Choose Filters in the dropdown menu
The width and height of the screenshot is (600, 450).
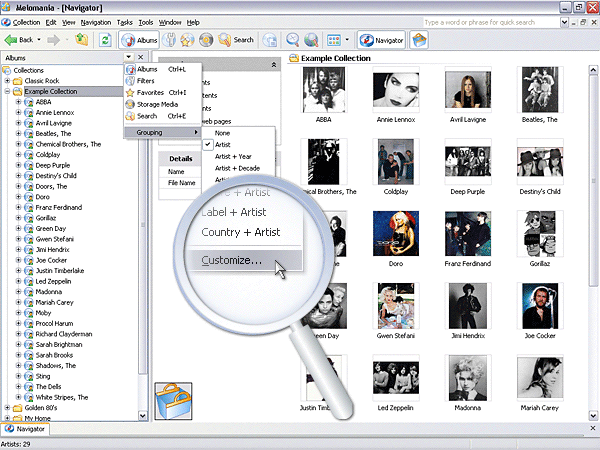[x=163, y=81]
